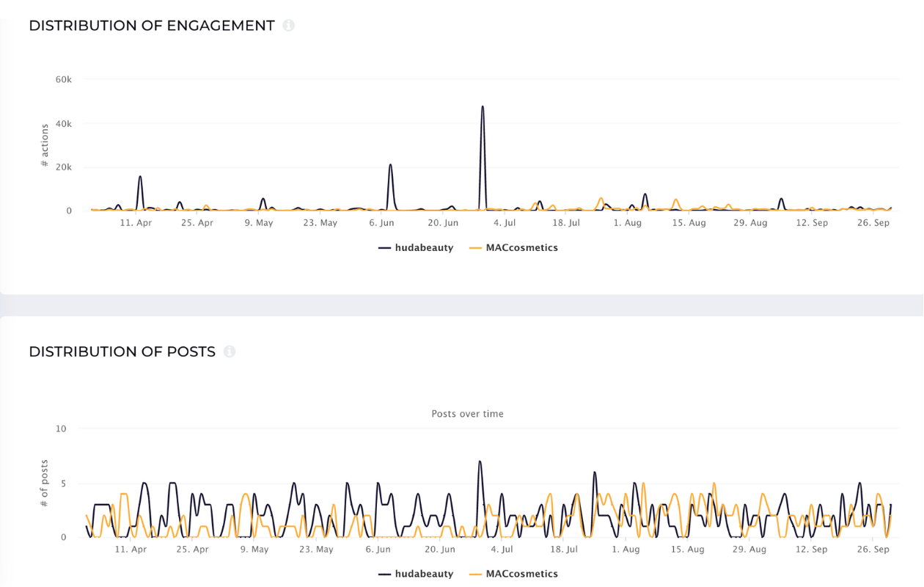Click '26. Sep' date label in engagement chart
The width and height of the screenshot is (924, 587).
tap(873, 223)
